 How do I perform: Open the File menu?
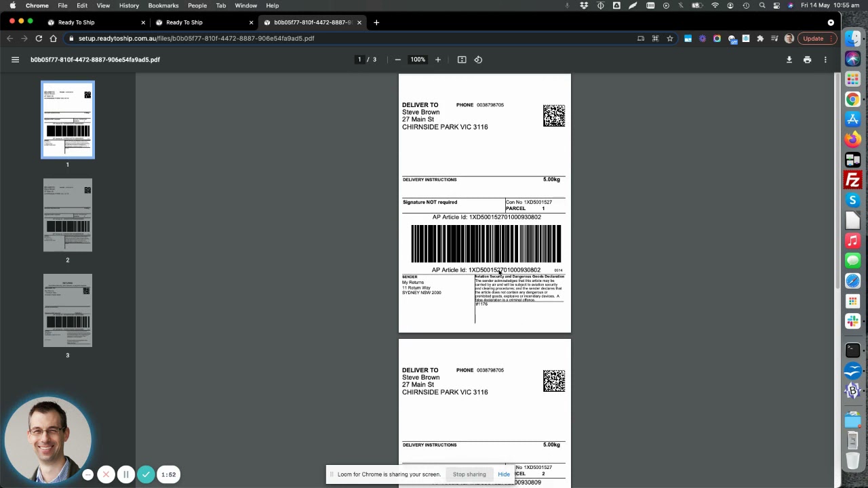(x=62, y=5)
